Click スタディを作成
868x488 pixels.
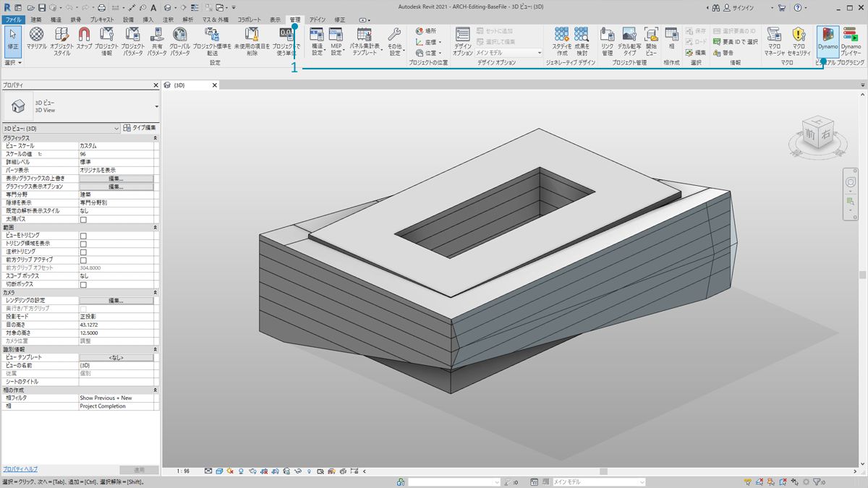tap(562, 41)
